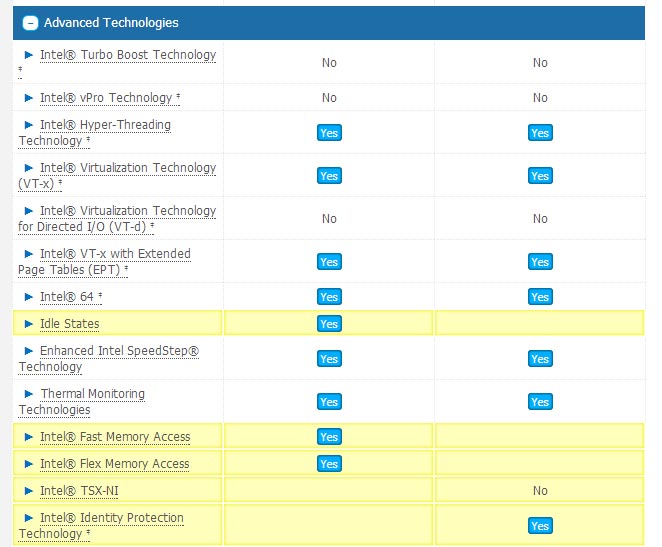Expand the Enhanced Intel SpeedStep arrow
662x547 pixels.
[x=28, y=351]
